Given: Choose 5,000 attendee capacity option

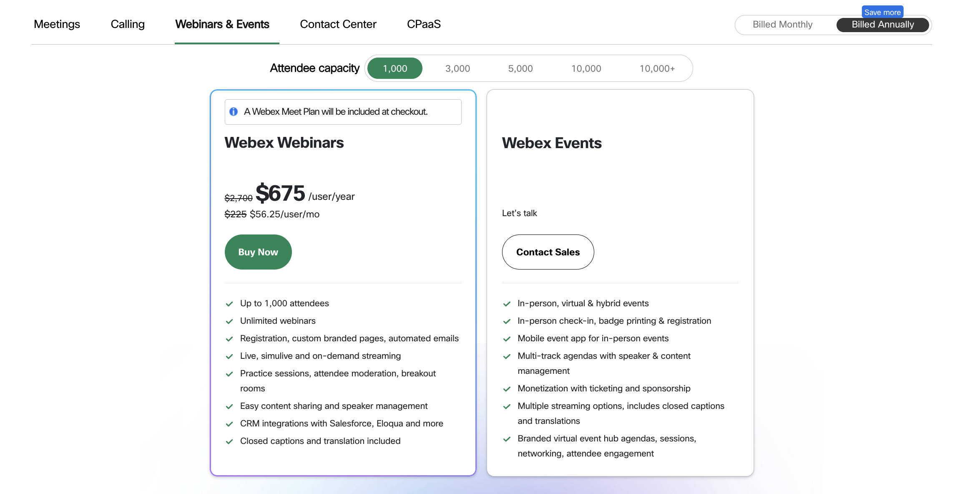Looking at the screenshot, I should point(520,68).
